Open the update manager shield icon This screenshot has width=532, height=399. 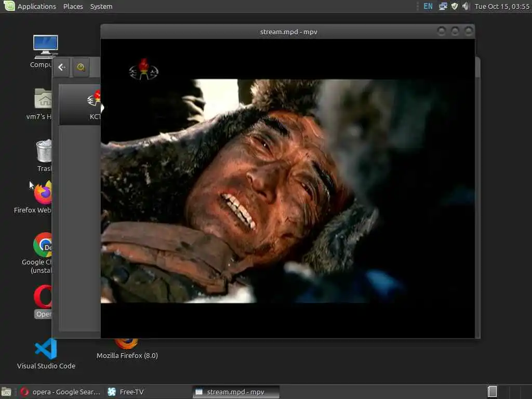click(x=455, y=6)
